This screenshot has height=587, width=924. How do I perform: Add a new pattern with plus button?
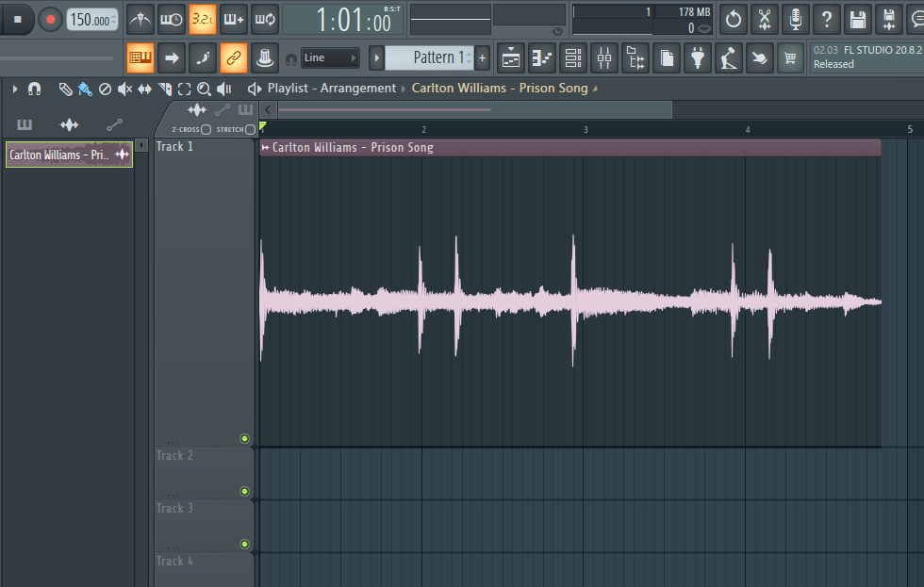(482, 57)
